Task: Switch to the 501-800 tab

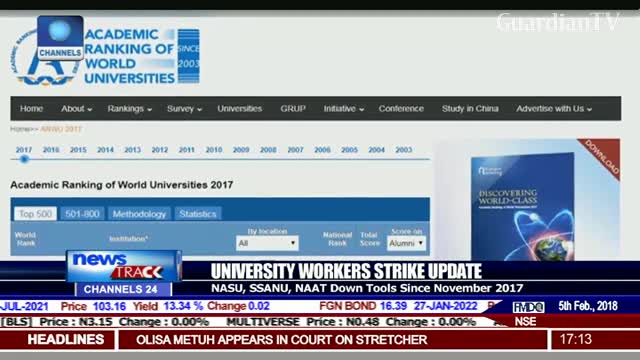Action: 82,214
